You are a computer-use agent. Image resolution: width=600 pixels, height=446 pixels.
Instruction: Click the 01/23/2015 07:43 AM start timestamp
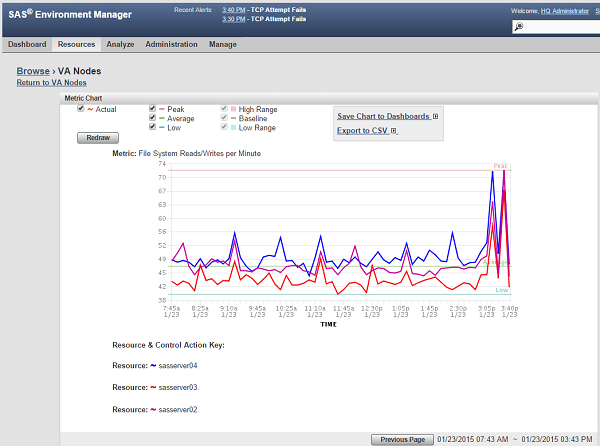(473, 439)
